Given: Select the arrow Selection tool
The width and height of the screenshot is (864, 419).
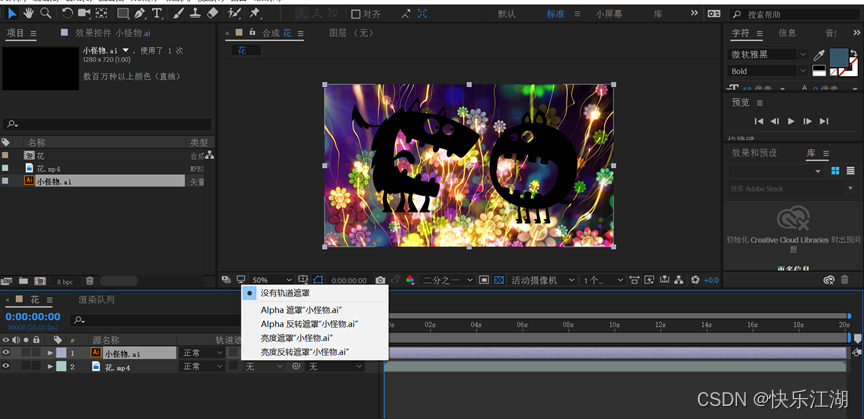Looking at the screenshot, I should click(x=12, y=13).
